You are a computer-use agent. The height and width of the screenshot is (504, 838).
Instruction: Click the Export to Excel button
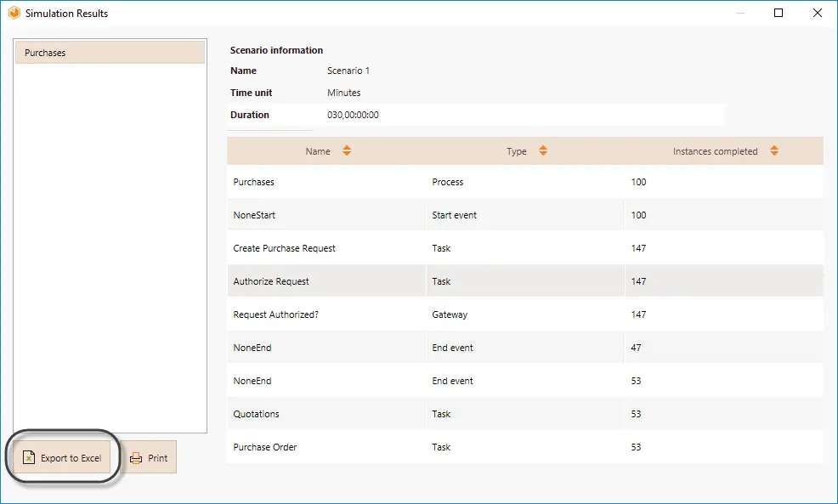pos(61,457)
